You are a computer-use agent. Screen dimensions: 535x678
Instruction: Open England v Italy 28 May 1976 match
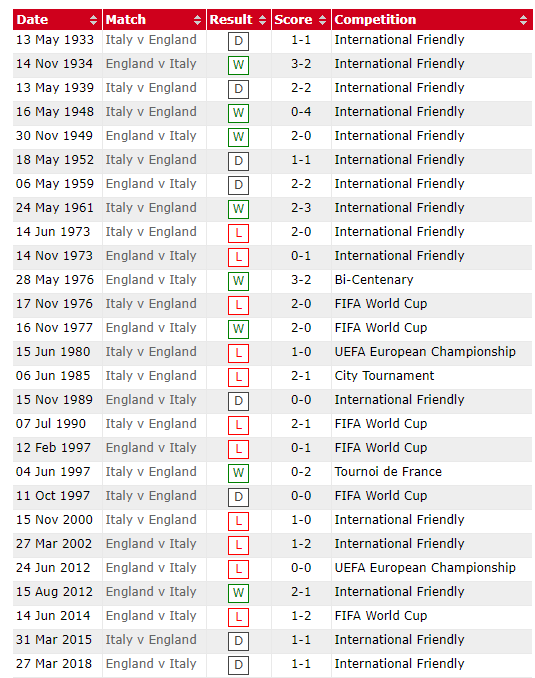(151, 280)
